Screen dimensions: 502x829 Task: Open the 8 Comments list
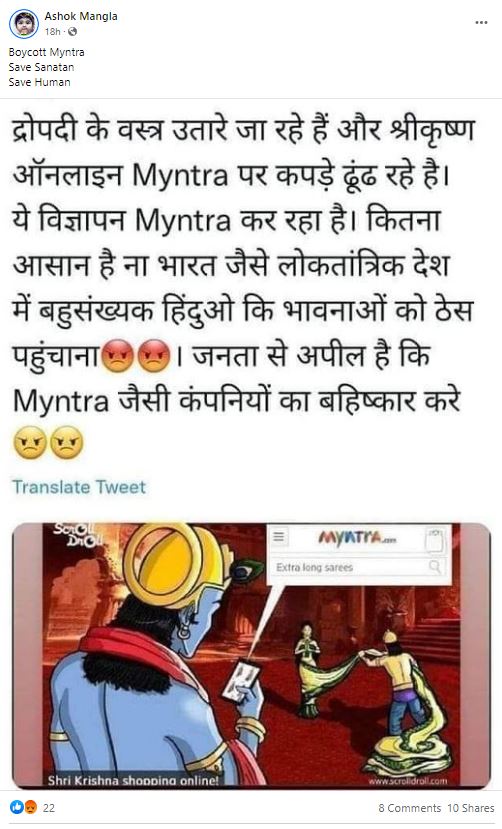[410, 808]
